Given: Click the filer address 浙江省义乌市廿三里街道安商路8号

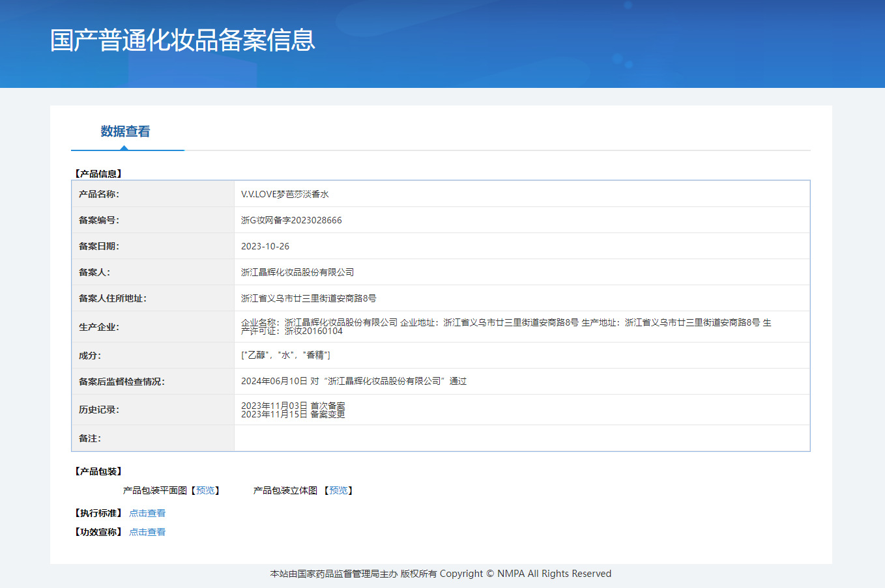Looking at the screenshot, I should point(309,298).
